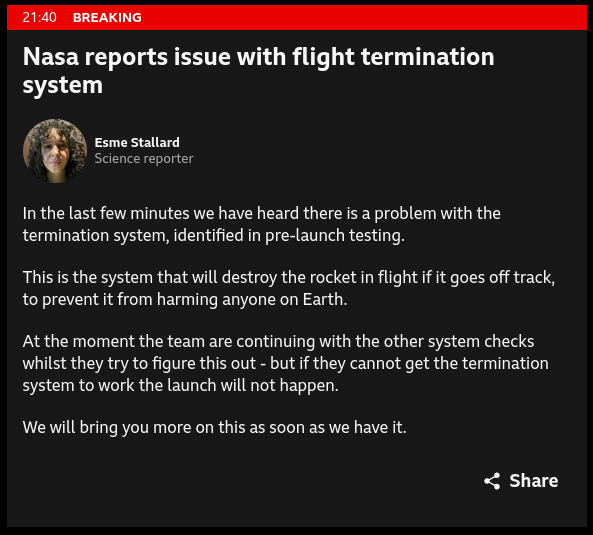Open the Nasa flight termination headline

[x=258, y=71]
